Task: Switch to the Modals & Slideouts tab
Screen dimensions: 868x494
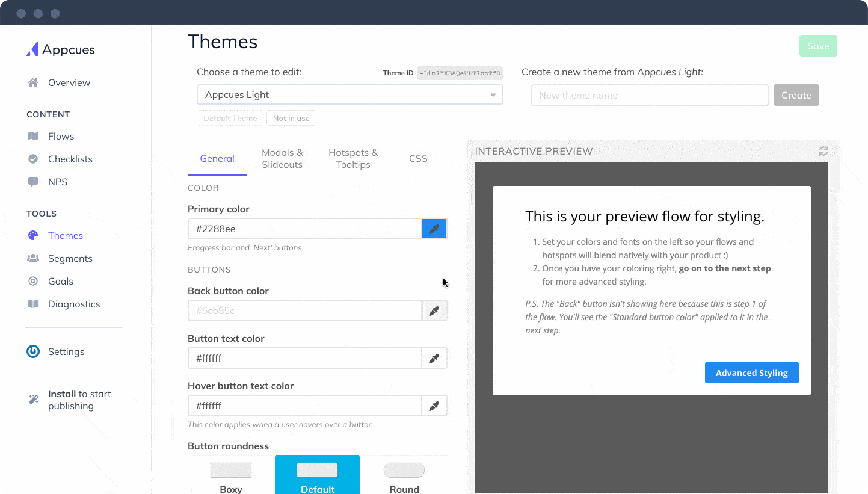Action: pyautogui.click(x=282, y=158)
